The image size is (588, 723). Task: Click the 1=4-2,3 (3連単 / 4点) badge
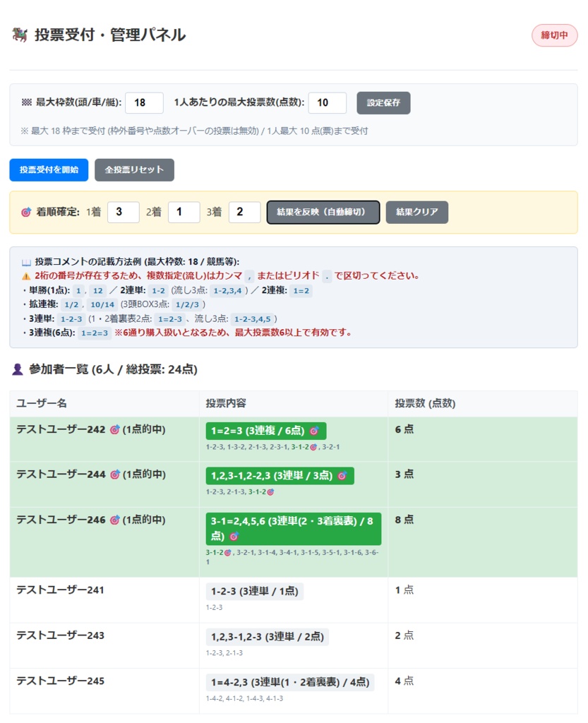(290, 682)
